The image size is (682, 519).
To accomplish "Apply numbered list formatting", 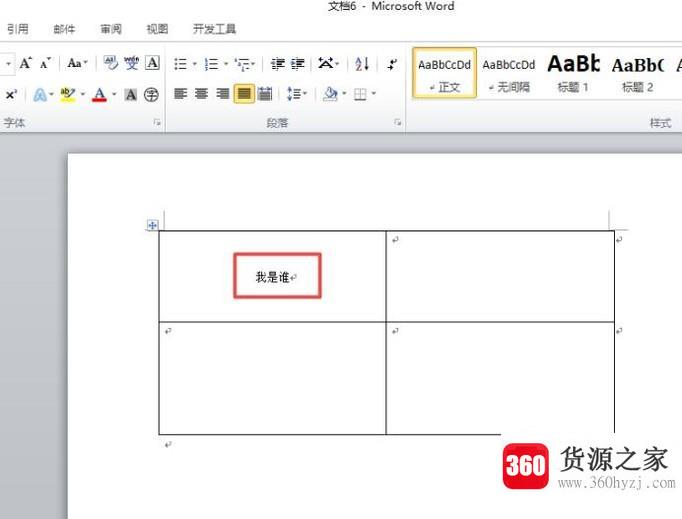I will tap(212, 64).
